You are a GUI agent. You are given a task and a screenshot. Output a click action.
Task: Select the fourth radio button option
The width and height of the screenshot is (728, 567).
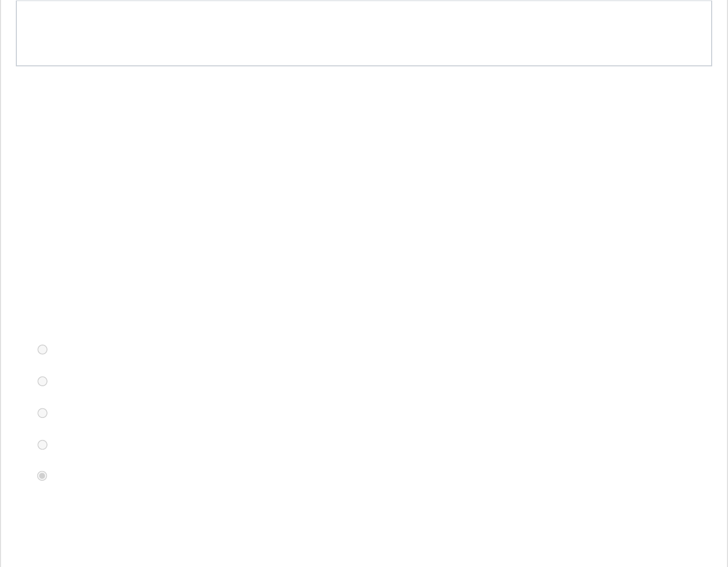(x=42, y=445)
